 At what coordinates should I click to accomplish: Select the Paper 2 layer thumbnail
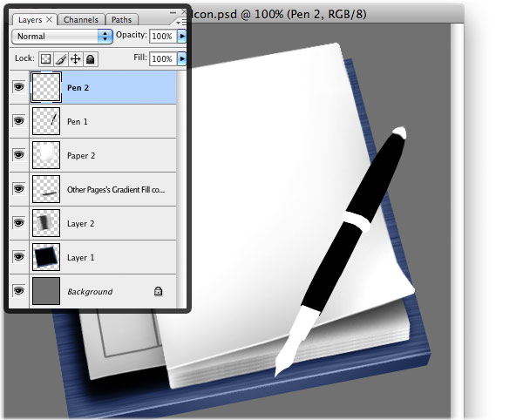click(x=46, y=155)
